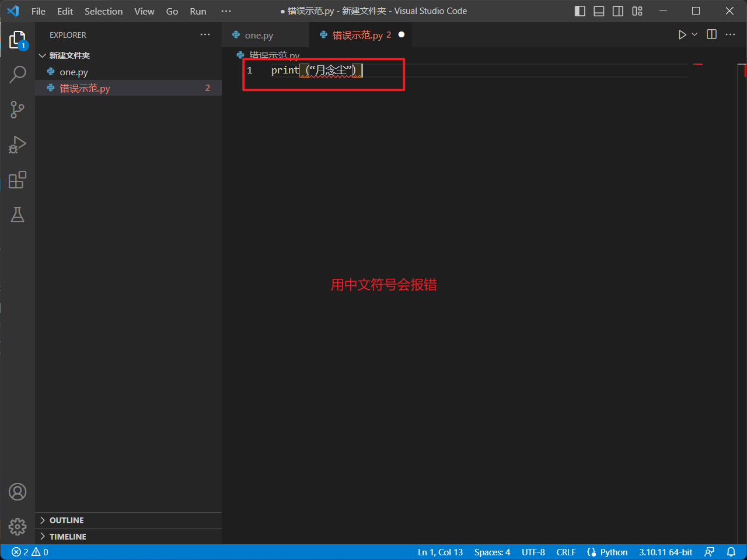
Task: Open the Selection menu
Action: pyautogui.click(x=103, y=11)
